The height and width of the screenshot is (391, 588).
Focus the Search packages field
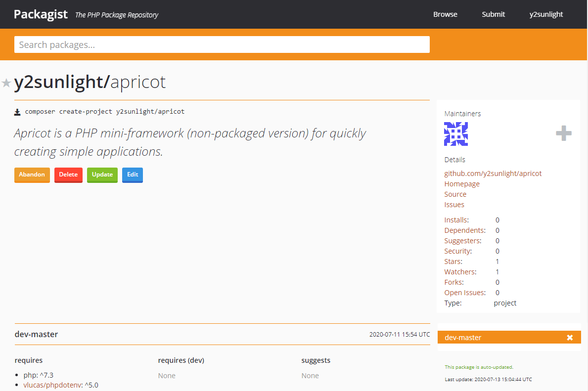coord(222,44)
